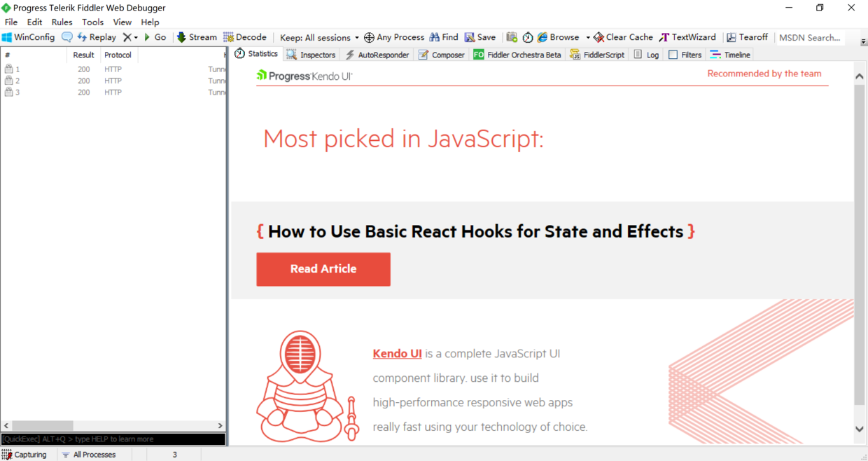
Task: Click the session list right scroll arrow
Action: (220, 425)
